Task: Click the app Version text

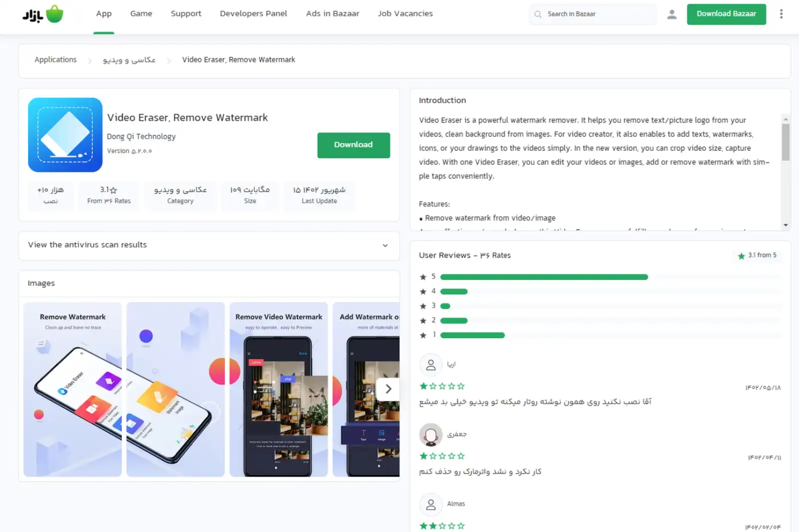Action: pos(129,151)
